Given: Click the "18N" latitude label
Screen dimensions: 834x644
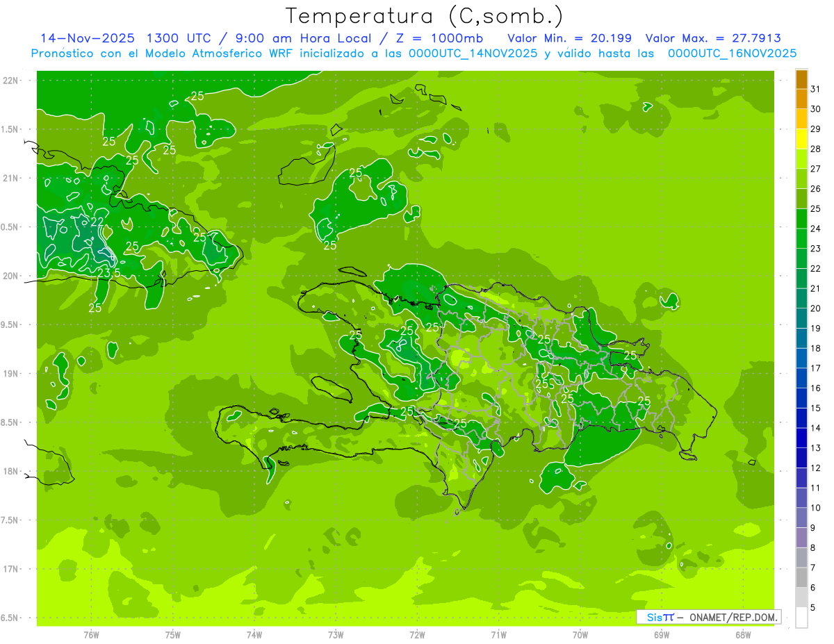Looking at the screenshot, I should [11, 471].
